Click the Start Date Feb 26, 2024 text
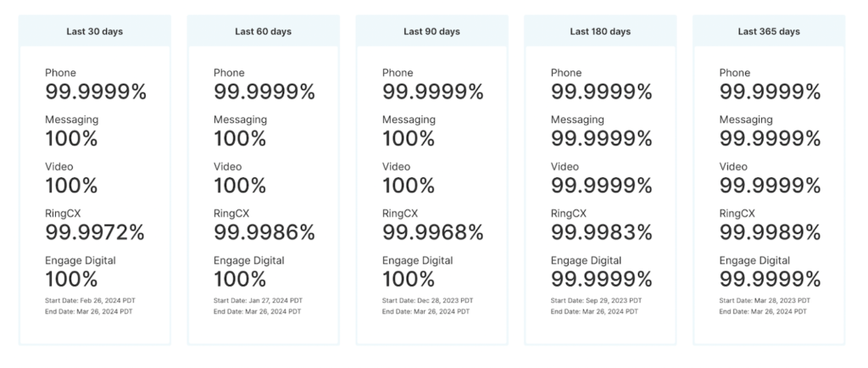This screenshot has height=368, width=868. point(89,300)
